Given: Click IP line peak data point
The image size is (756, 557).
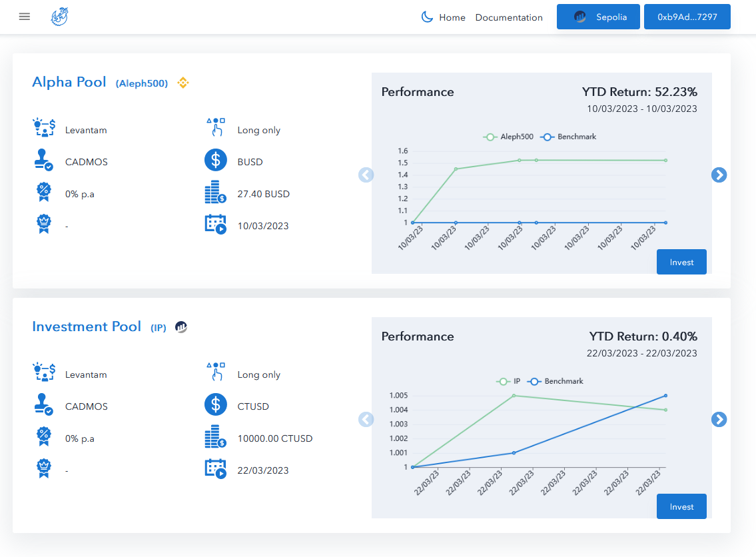Looking at the screenshot, I should pos(514,395).
